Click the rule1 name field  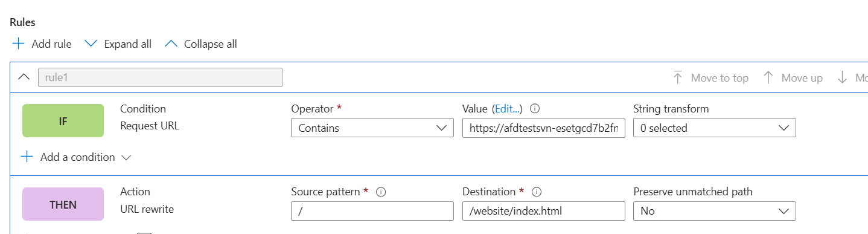(x=160, y=77)
